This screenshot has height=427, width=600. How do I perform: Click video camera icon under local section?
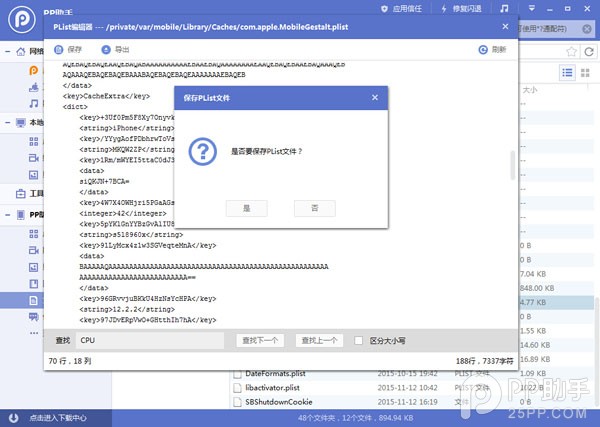(34, 158)
